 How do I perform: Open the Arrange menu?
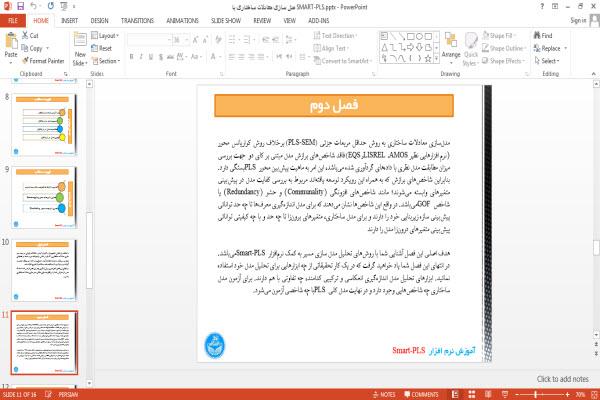451,48
